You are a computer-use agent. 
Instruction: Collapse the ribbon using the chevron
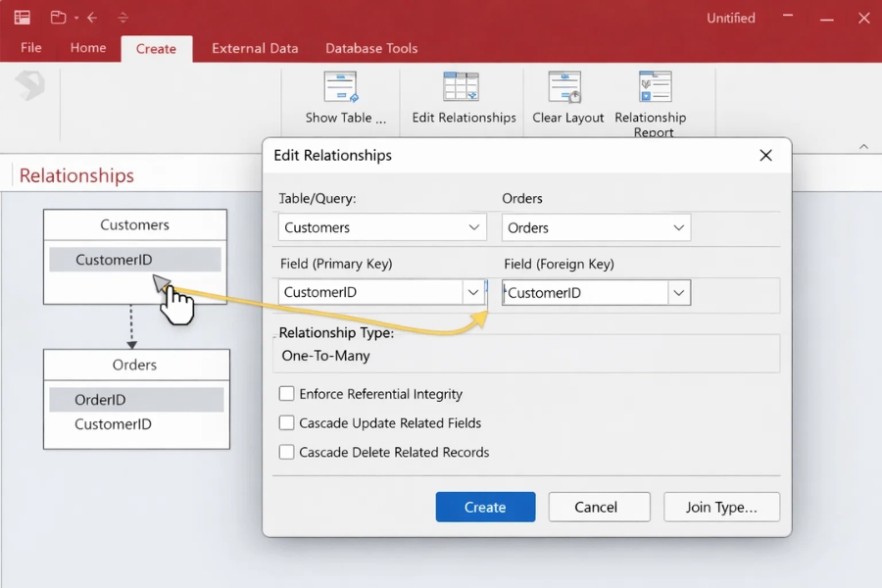pos(863,146)
